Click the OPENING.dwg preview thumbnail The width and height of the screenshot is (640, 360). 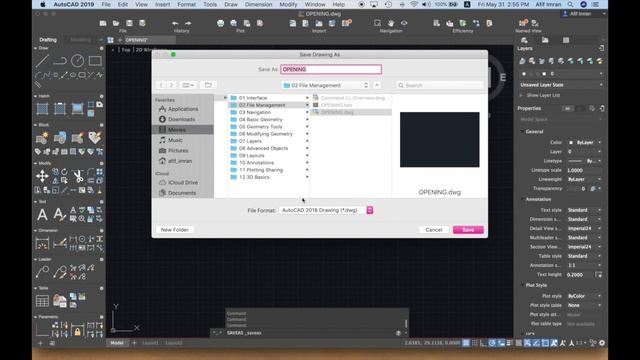[x=440, y=140]
